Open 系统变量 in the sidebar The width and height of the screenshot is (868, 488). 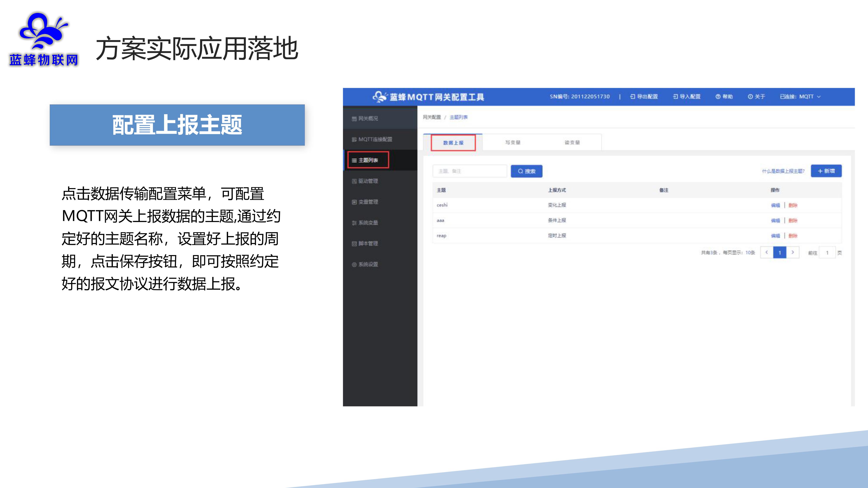click(x=368, y=223)
